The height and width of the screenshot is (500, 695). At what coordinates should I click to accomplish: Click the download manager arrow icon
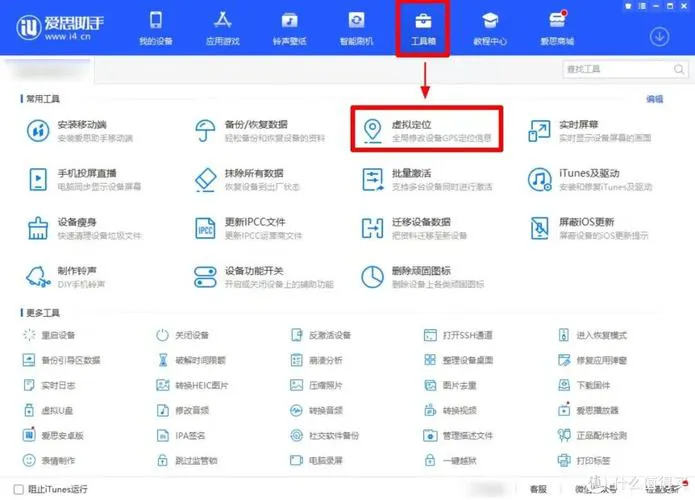[659, 37]
